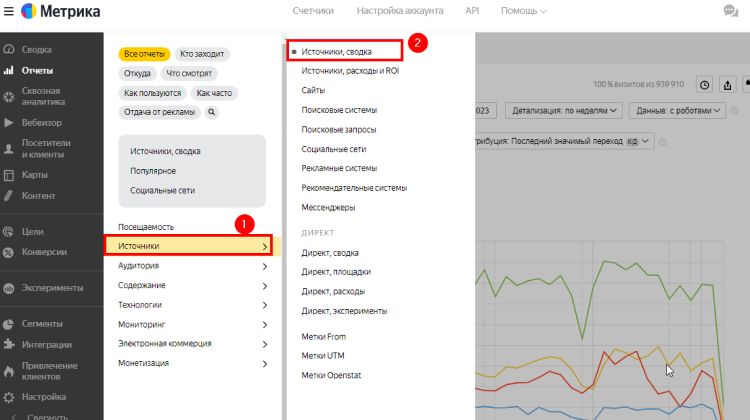The width and height of the screenshot is (750, 420).
Task: Open the Рекламные системы report
Action: 339,168
